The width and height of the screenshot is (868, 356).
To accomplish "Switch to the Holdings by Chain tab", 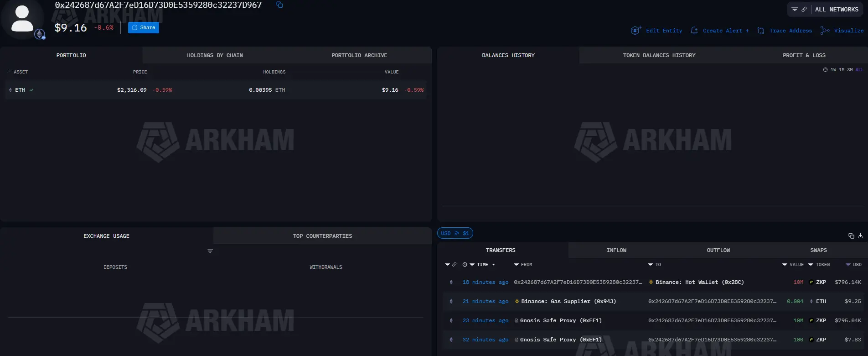I will [215, 55].
